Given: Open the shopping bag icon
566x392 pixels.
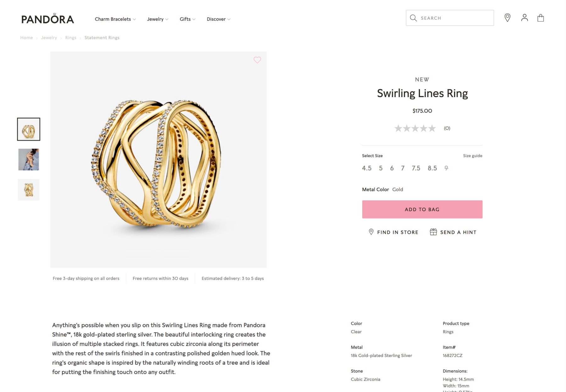Looking at the screenshot, I should click(541, 18).
